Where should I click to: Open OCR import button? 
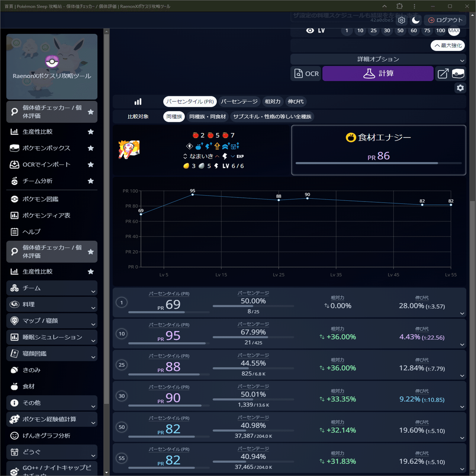pos(306,74)
